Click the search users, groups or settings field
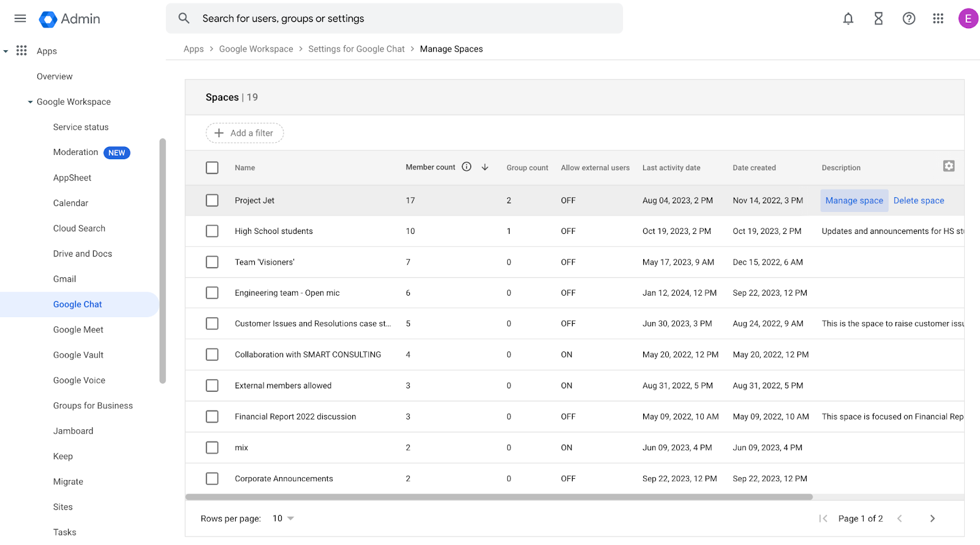 [x=404, y=18]
